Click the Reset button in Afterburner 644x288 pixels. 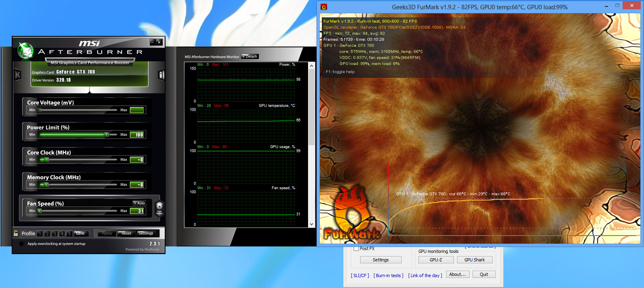[126, 233]
